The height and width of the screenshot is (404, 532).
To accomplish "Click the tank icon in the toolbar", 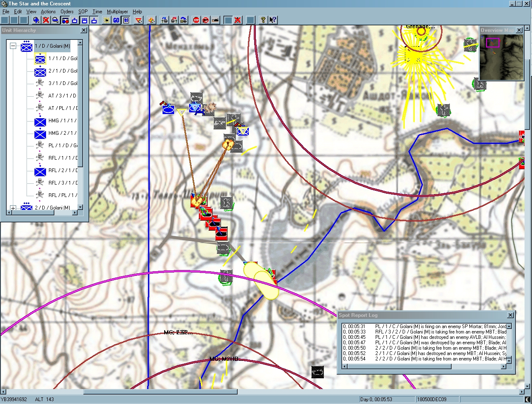I will pyautogui.click(x=215, y=20).
